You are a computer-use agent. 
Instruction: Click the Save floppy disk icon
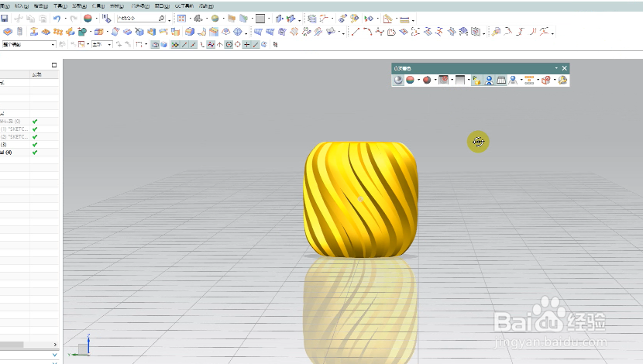[5, 19]
